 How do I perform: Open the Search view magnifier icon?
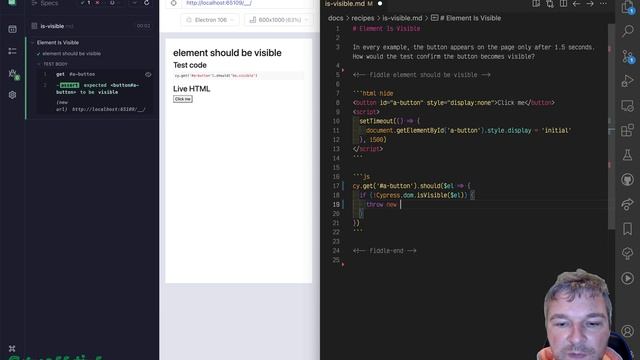click(x=627, y=31)
